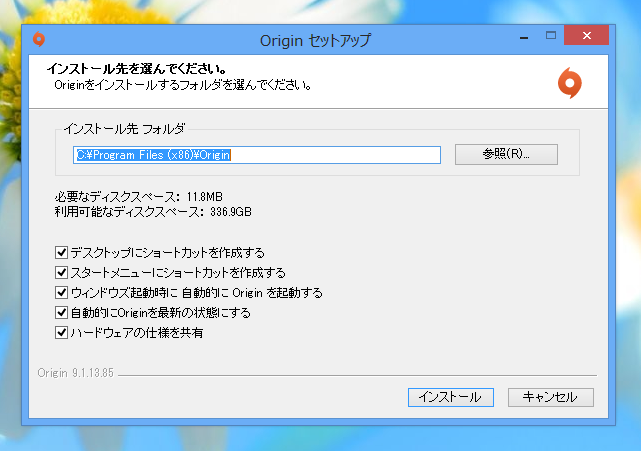Uncheck desktop shortcut creation checkbox
The image size is (641, 451).
pos(61,252)
